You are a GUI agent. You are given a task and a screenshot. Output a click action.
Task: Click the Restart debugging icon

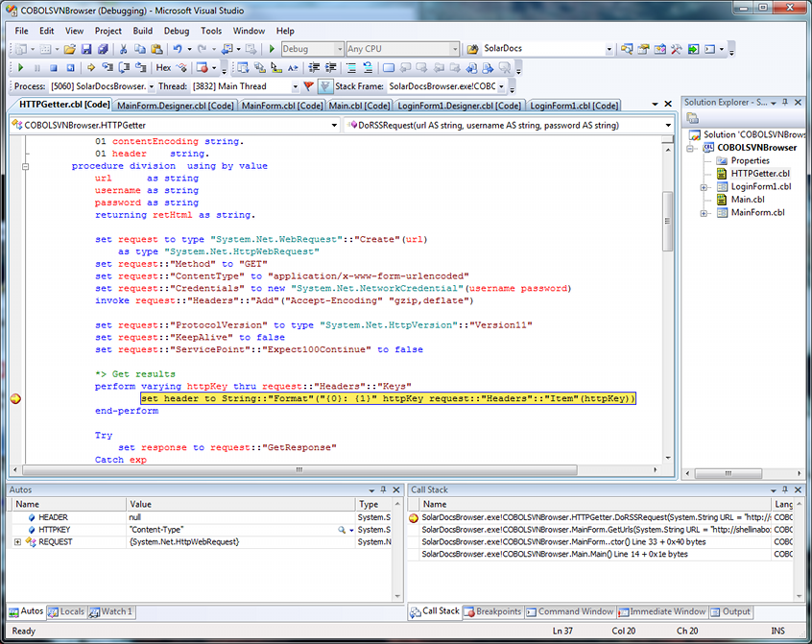pos(70,68)
